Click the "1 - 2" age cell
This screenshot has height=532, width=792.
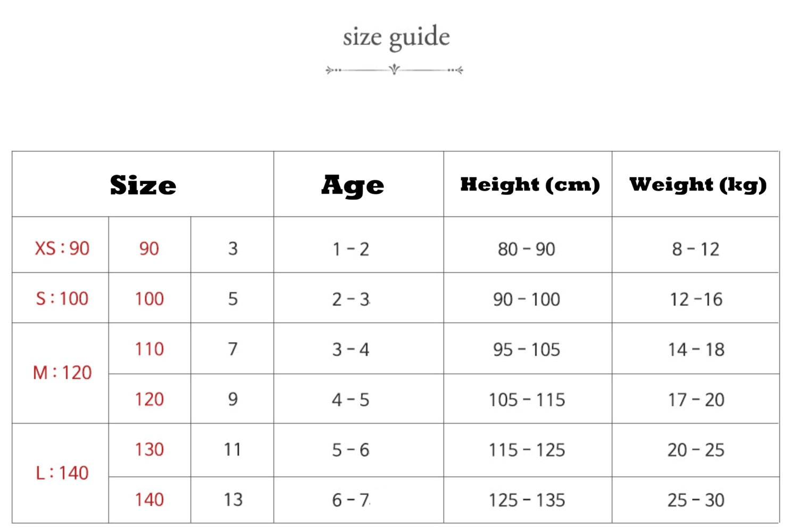(351, 249)
